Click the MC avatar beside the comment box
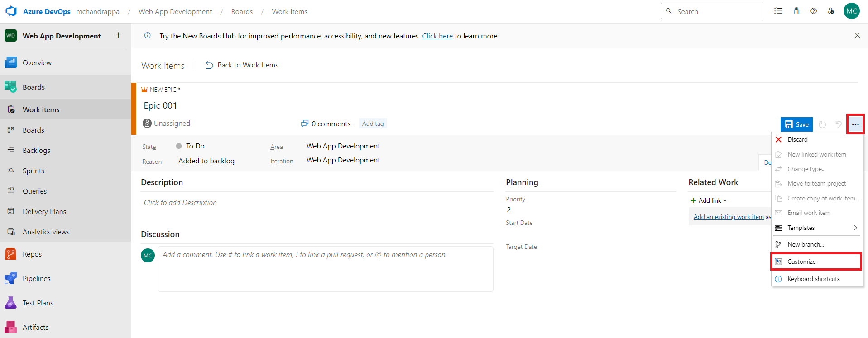The width and height of the screenshot is (868, 338). pos(148,255)
